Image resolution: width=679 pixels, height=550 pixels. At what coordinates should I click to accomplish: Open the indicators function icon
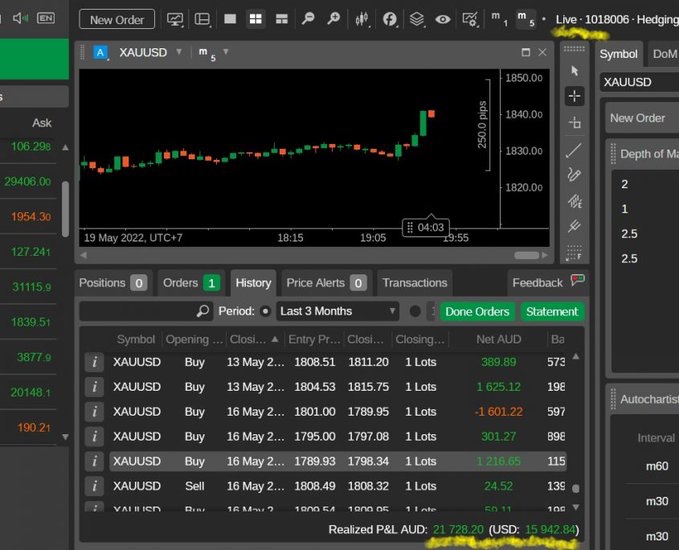[389, 19]
